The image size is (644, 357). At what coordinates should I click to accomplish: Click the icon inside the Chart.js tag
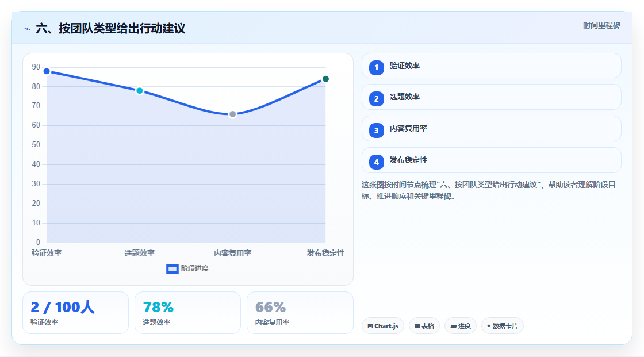click(x=370, y=326)
